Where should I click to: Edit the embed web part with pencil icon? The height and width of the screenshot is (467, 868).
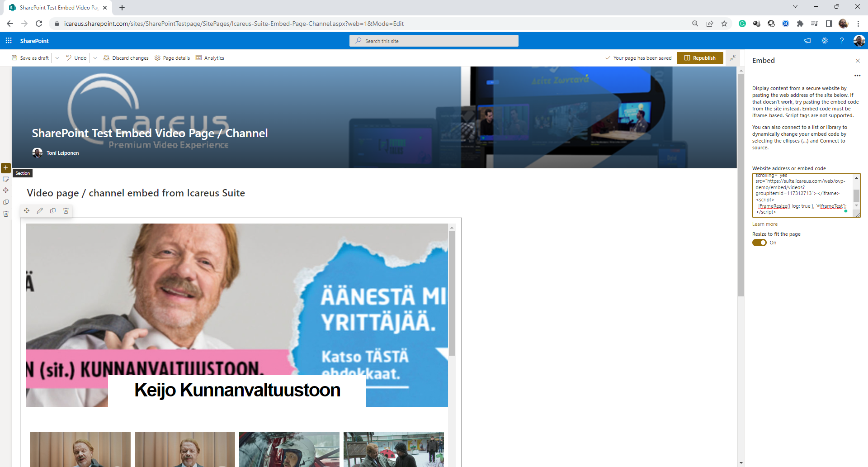pos(40,211)
